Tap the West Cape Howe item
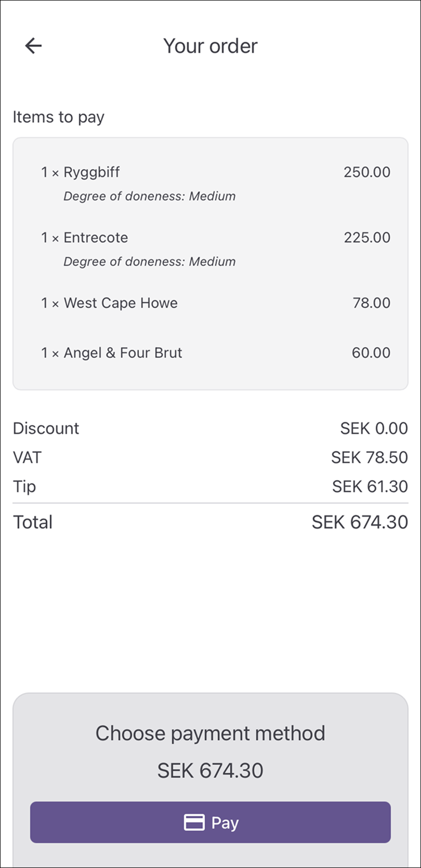This screenshot has width=421, height=868. pos(120,303)
